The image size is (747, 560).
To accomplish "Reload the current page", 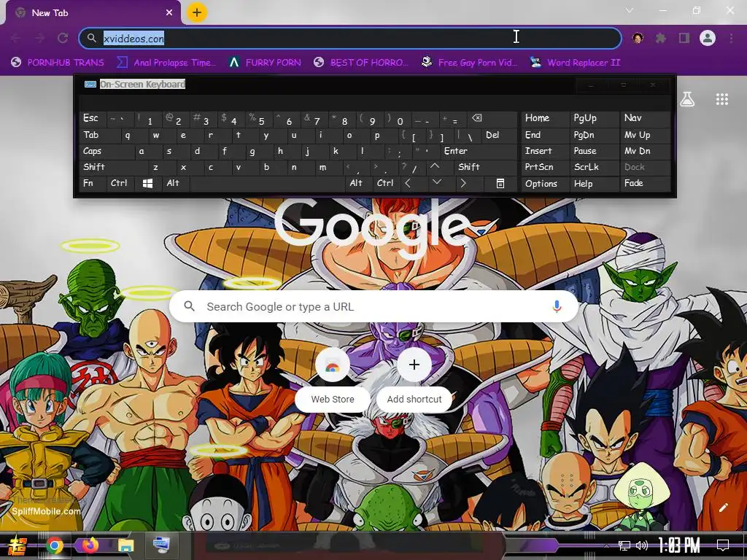I will (63, 38).
